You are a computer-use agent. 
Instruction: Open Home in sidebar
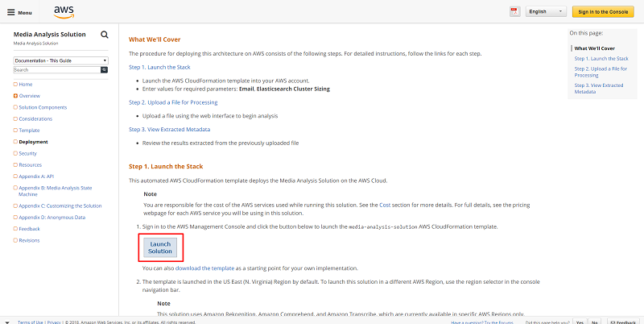point(26,85)
